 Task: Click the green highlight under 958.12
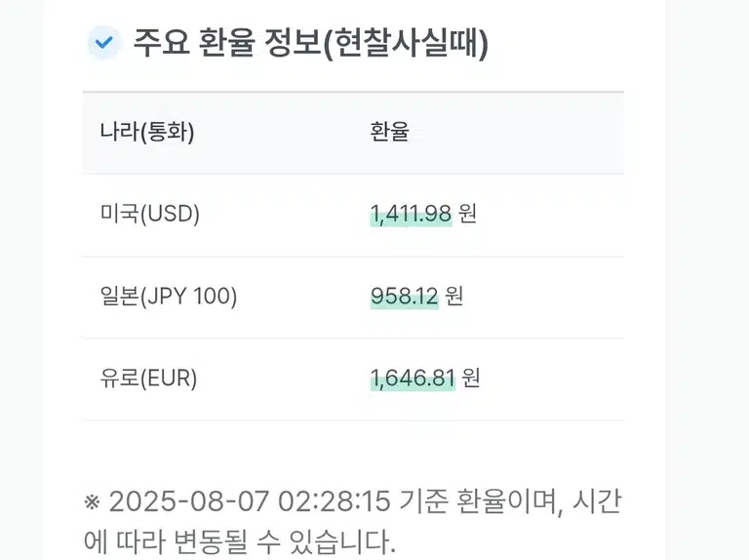405,303
